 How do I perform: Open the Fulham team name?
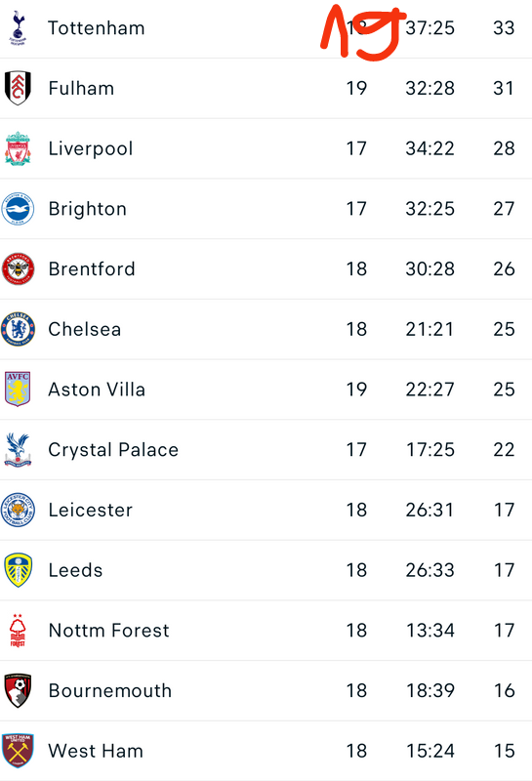pyautogui.click(x=81, y=88)
